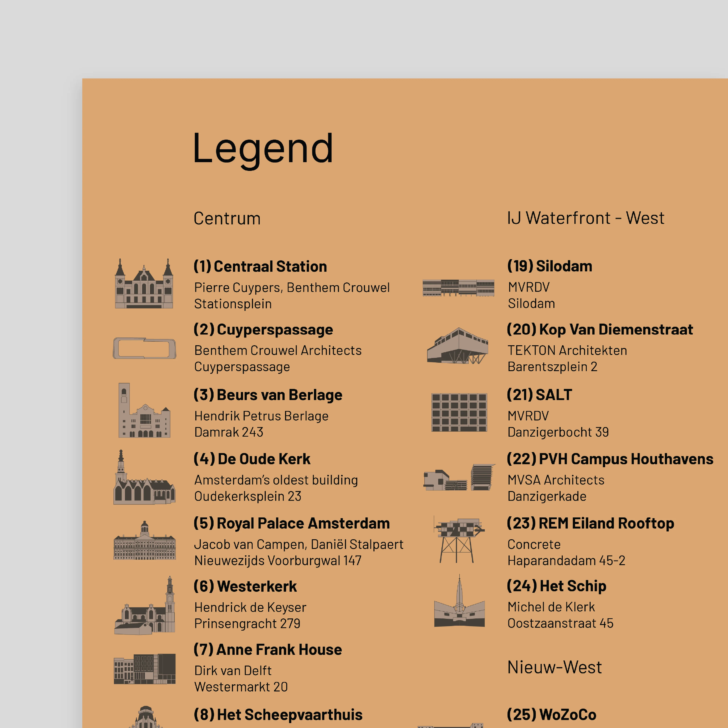
Task: Click the Legend title heading
Action: click(263, 149)
